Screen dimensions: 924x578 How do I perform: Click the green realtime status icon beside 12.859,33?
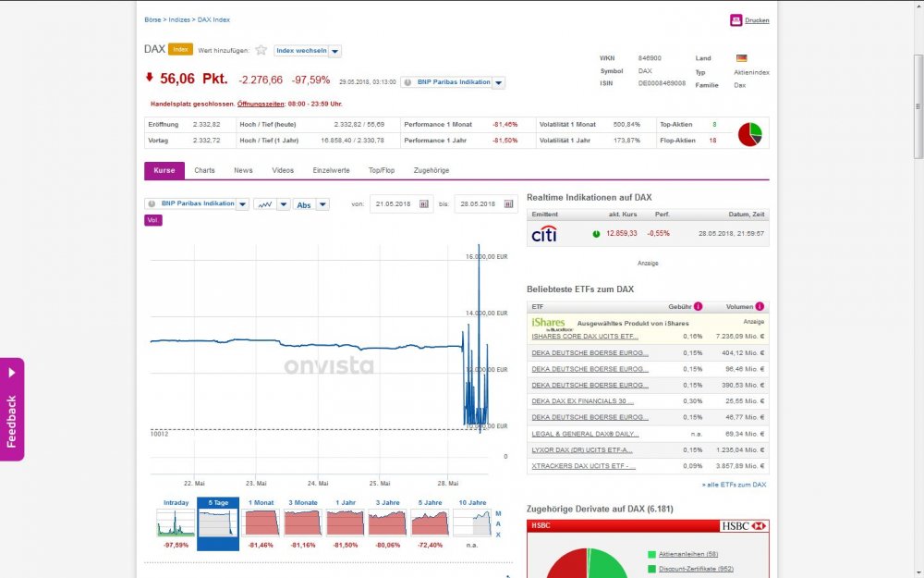[596, 234]
